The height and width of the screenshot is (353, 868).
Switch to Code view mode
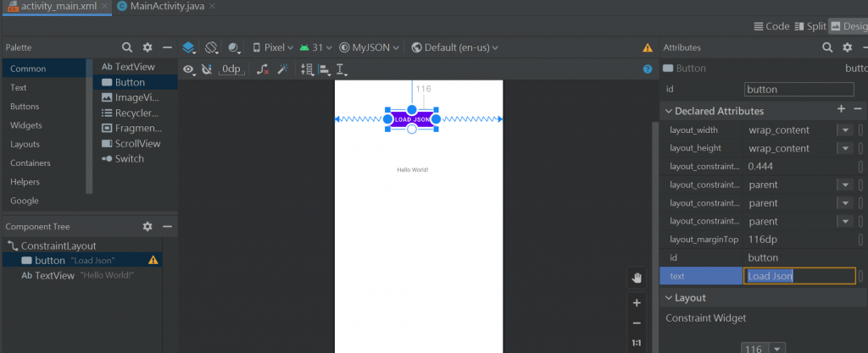[x=771, y=26]
